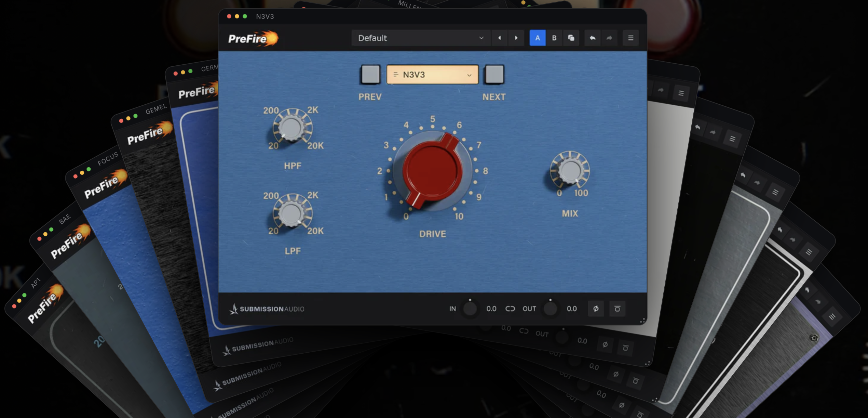
Task: Click the OUT value 0.0 field
Action: pos(572,309)
